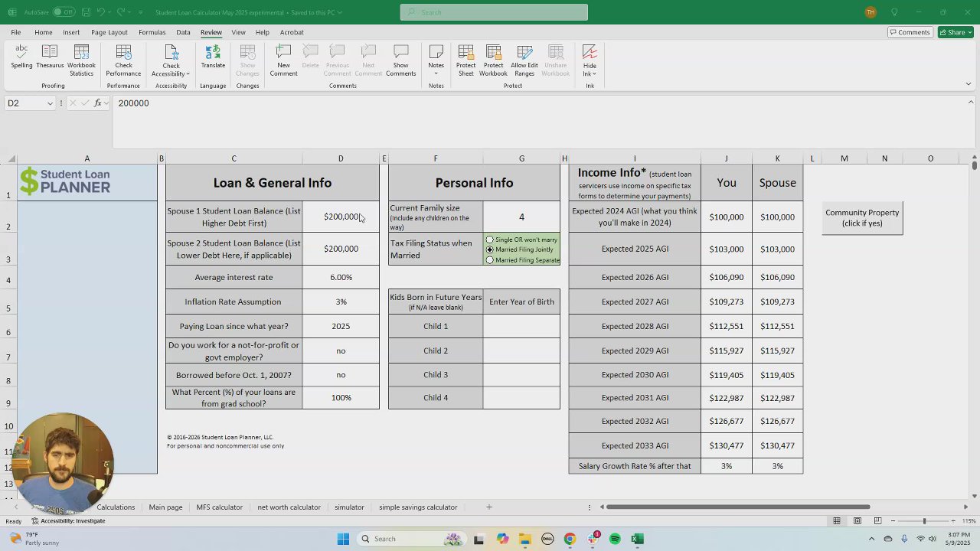Click the Community Property button
The height and width of the screenshot is (551, 980).
click(862, 218)
